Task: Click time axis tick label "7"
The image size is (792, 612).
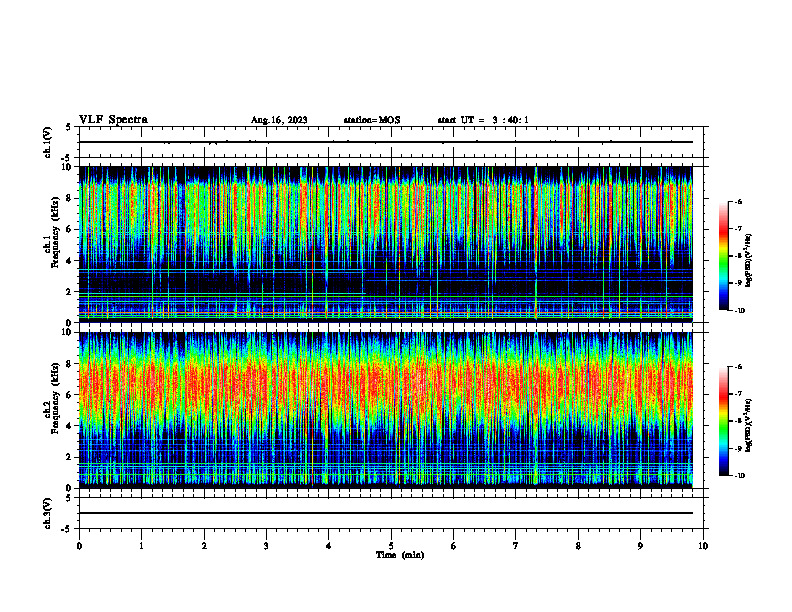Action: (516, 546)
